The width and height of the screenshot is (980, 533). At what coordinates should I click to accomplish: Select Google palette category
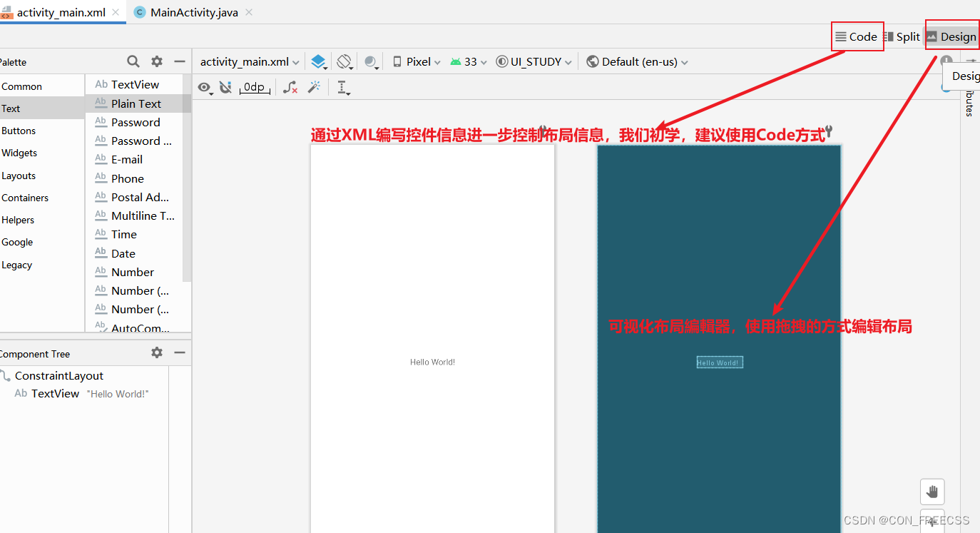(x=42, y=242)
